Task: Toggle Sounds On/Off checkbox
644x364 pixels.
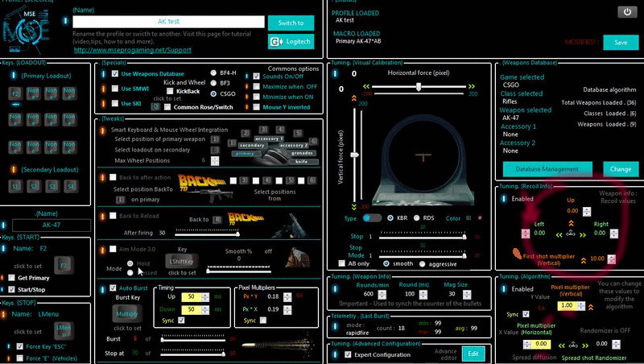Action: point(256,77)
